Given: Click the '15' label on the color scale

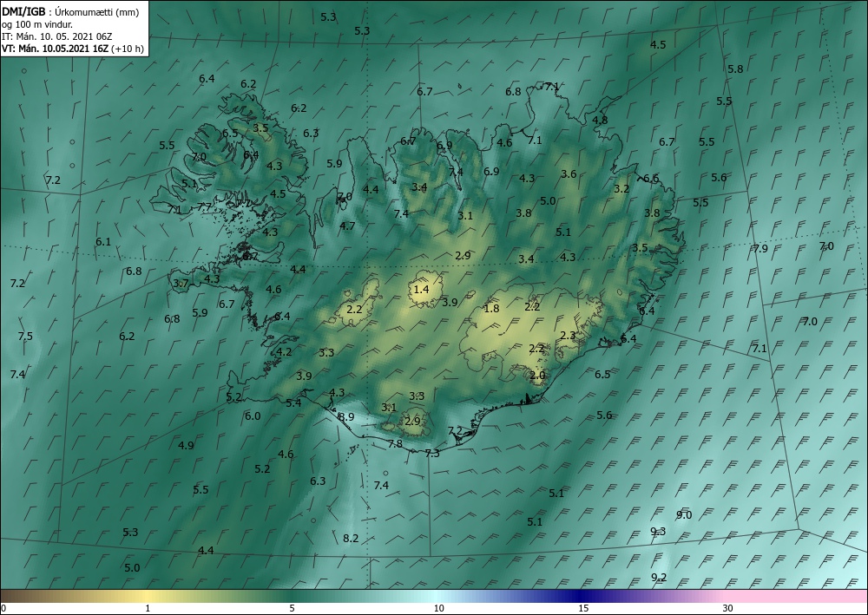Looking at the screenshot, I should point(583,609).
